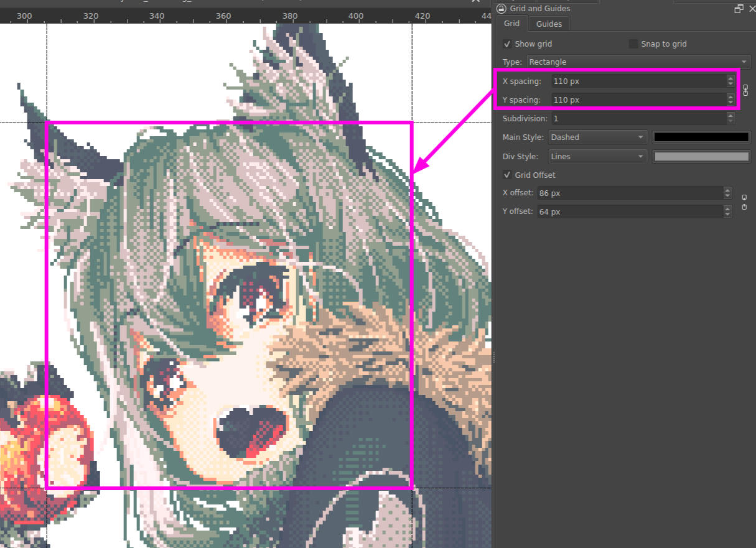Screen dimensions: 756x548
Task: Click inside the Y offset input field
Action: (x=622, y=211)
